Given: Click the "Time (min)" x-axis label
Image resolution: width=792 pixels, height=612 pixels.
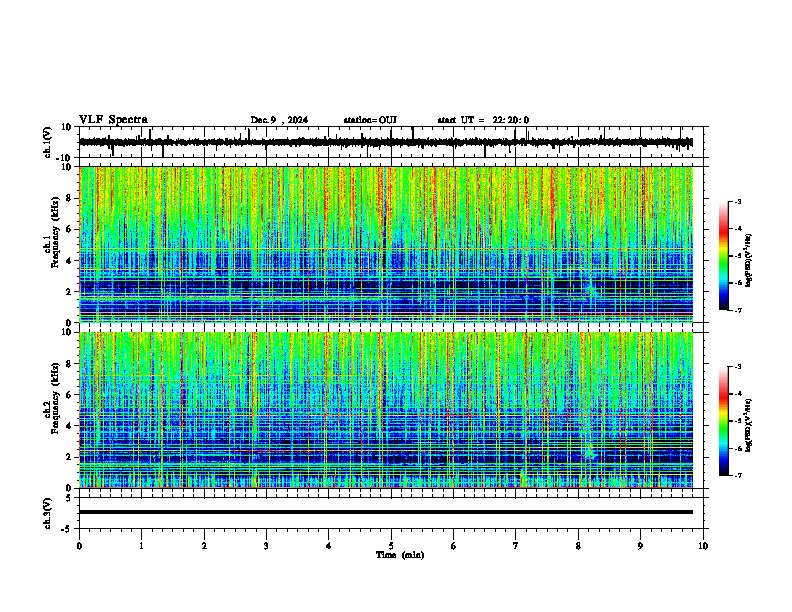Looking at the screenshot, I should coord(400,555).
